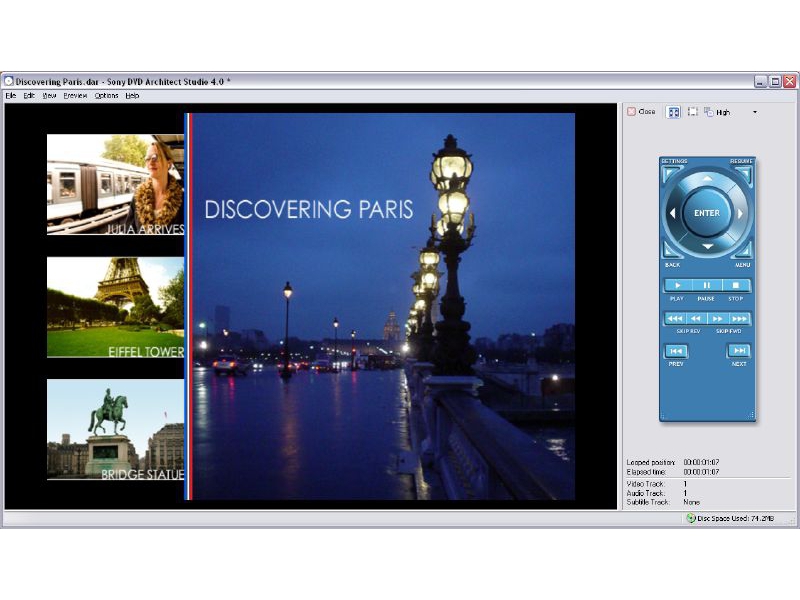Open the preview quality High dropdown

(x=754, y=112)
